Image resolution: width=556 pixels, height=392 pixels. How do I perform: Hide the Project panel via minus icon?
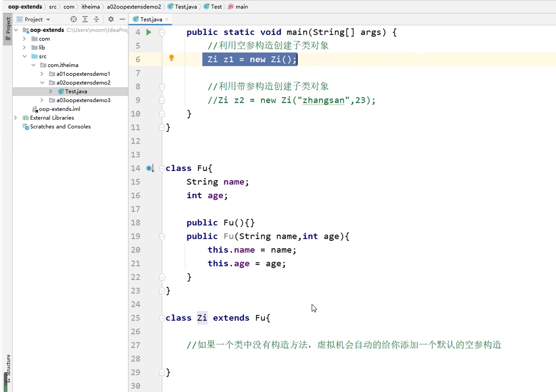pyautogui.click(x=122, y=19)
